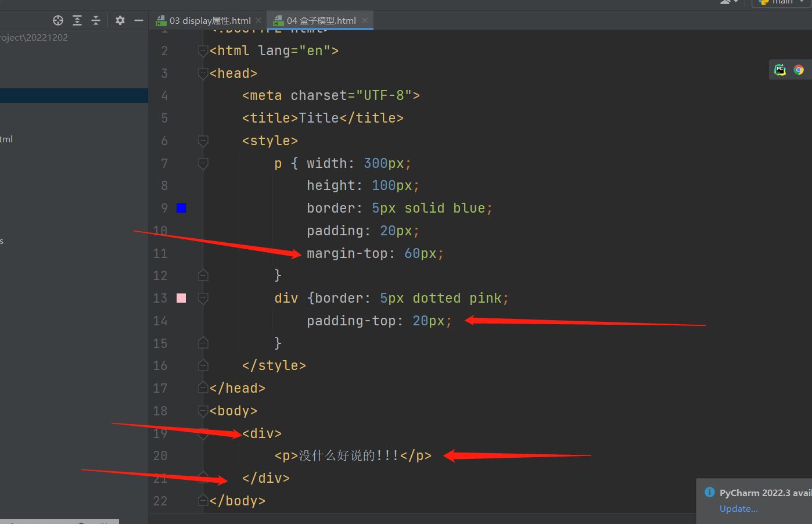
Task: Click the lang="en" attribute
Action: (294, 51)
